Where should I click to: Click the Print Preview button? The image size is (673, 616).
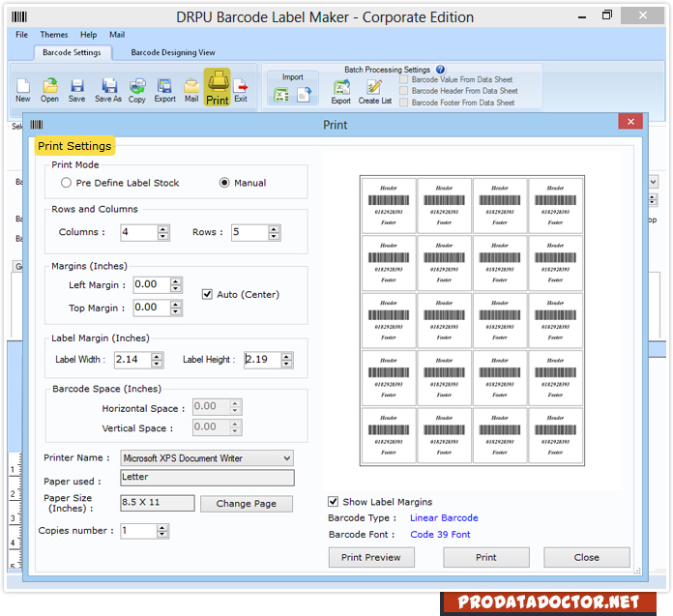tap(371, 557)
